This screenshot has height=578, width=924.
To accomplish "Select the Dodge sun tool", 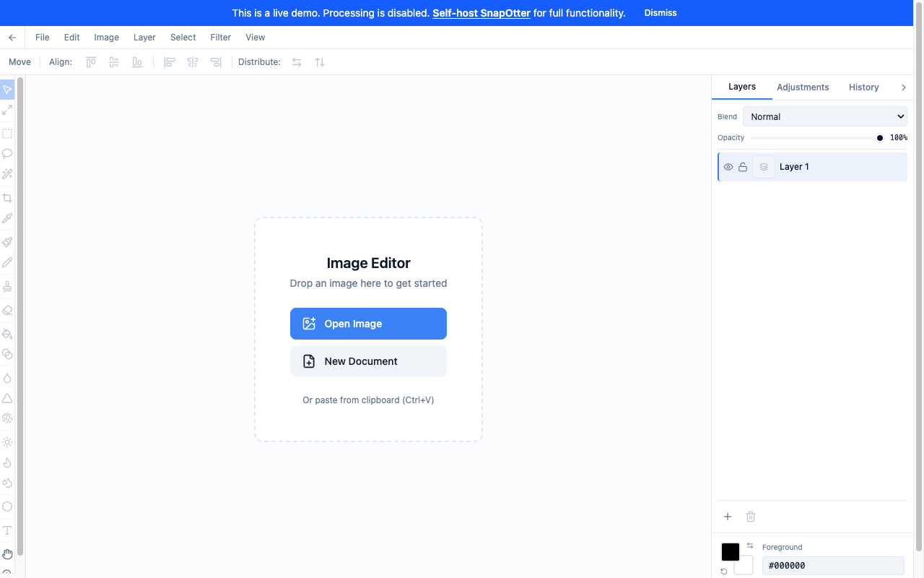I will (x=7, y=442).
